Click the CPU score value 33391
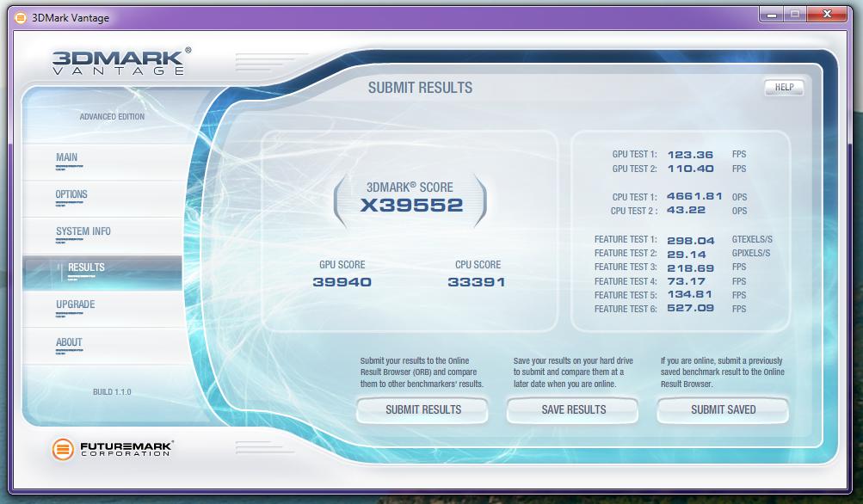This screenshot has height=504, width=863. [x=477, y=282]
